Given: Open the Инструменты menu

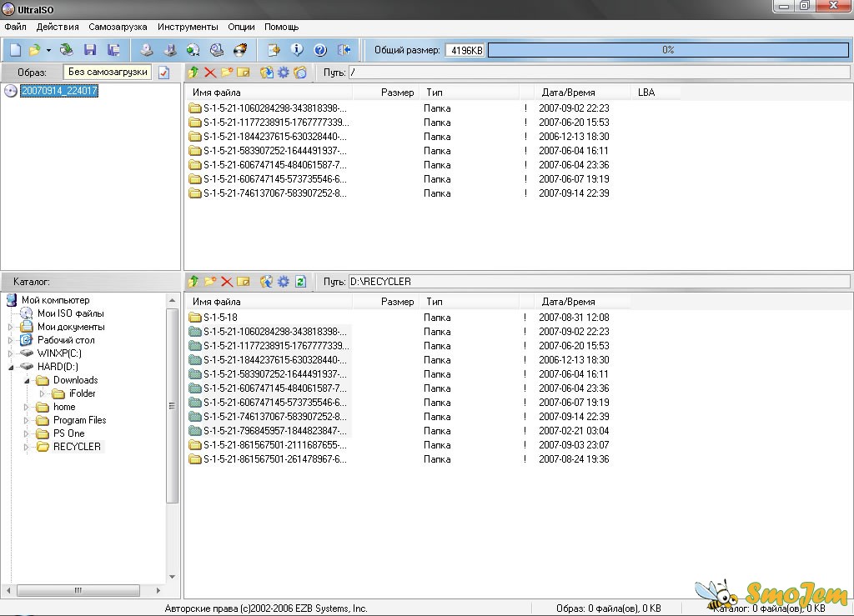Looking at the screenshot, I should click(188, 27).
